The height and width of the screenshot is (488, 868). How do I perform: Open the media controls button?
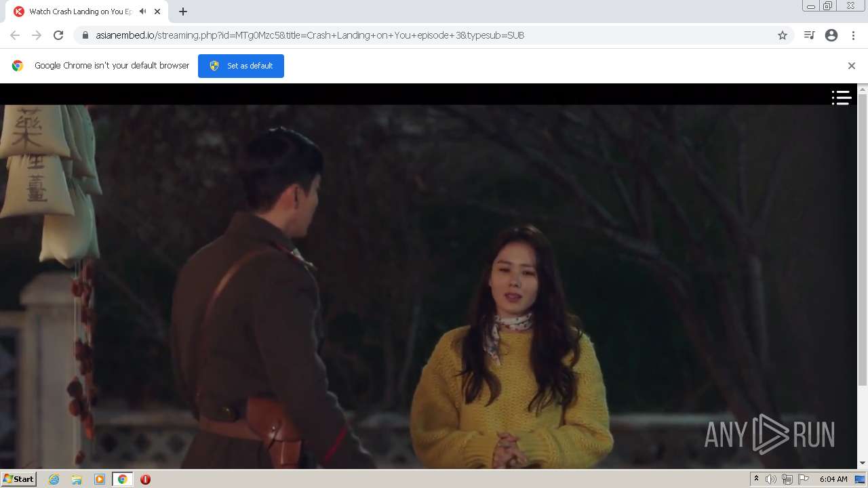coord(809,35)
